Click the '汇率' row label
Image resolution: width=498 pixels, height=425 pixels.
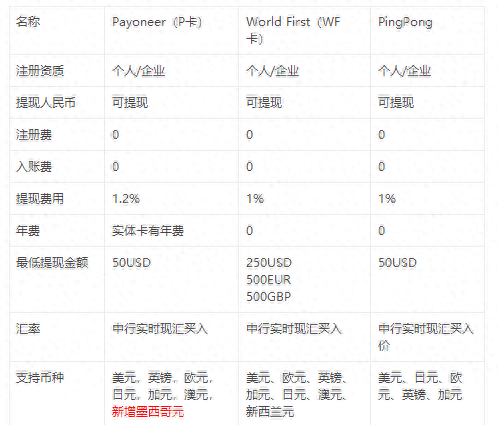pyautogui.click(x=28, y=329)
